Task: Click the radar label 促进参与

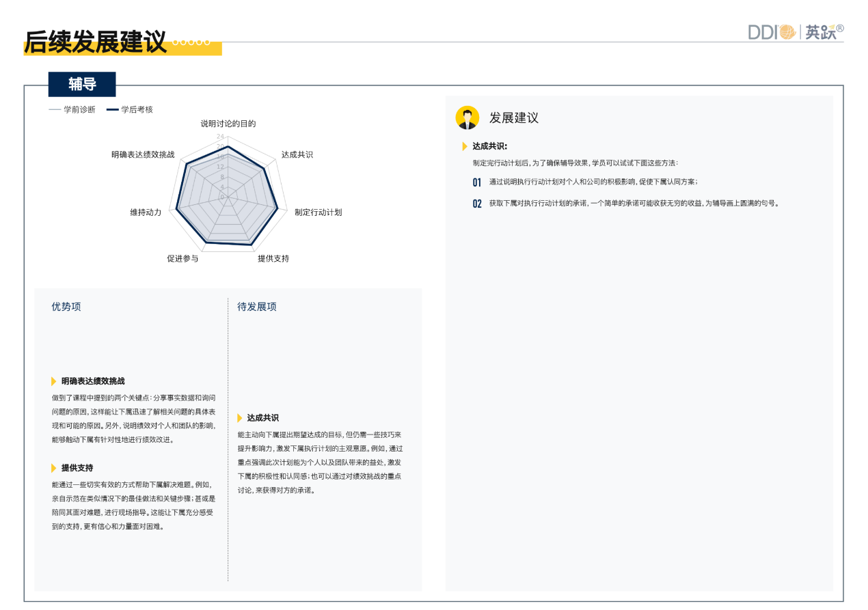Action: click(x=182, y=259)
